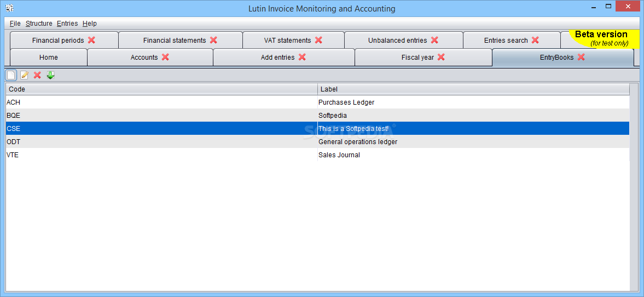Close the Lutin application window
The image size is (644, 297).
tap(628, 7)
